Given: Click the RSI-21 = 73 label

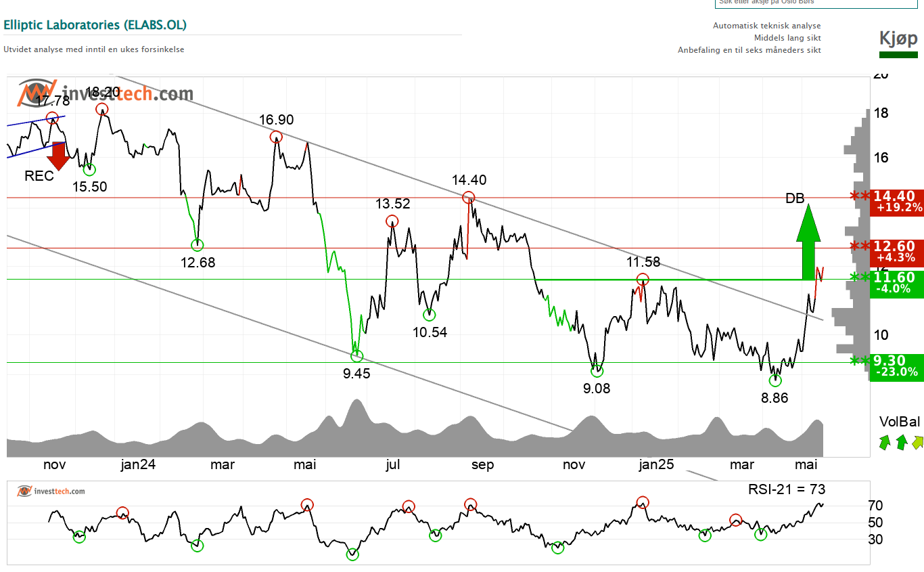Looking at the screenshot, I should click(x=786, y=489).
